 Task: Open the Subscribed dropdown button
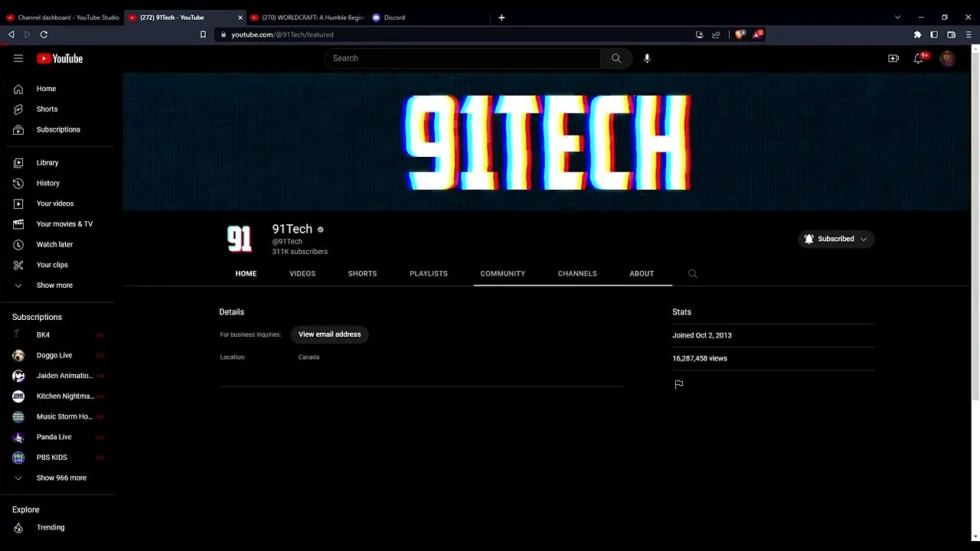point(836,239)
